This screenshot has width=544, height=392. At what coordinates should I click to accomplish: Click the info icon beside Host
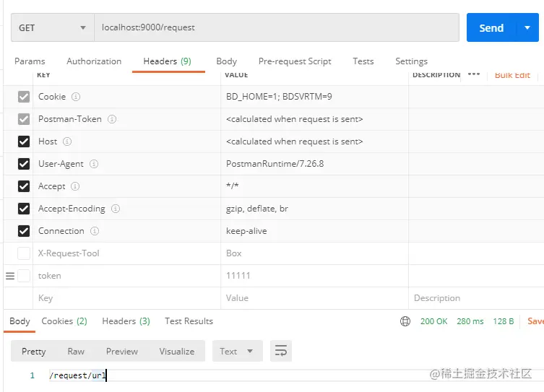[67, 141]
